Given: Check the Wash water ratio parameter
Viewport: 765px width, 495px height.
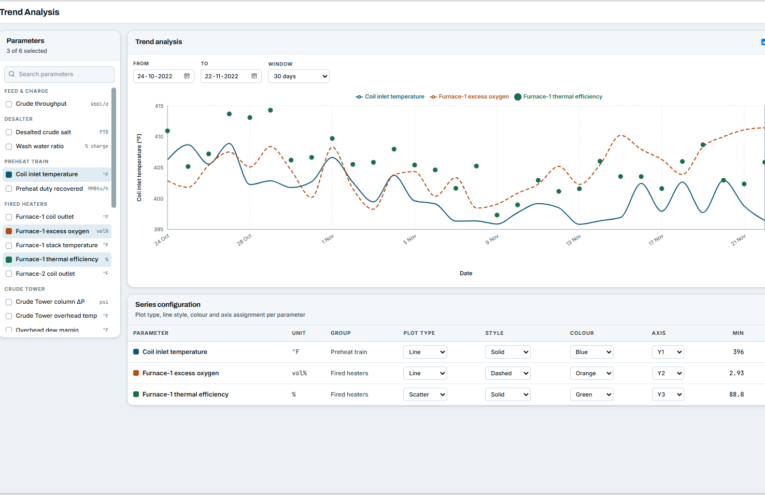Looking at the screenshot, I should 9,146.
